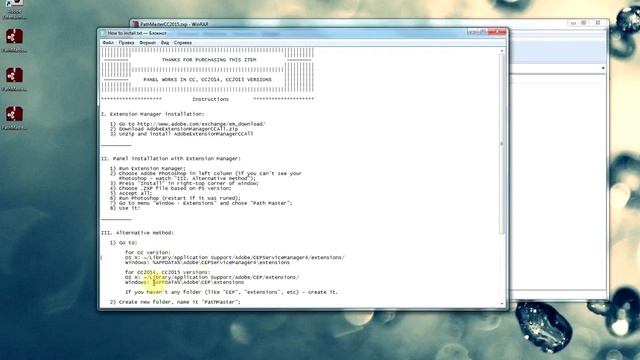Click the 'for CC version:' line
Image resolution: width=640 pixels, height=360 pixels.
(148, 252)
